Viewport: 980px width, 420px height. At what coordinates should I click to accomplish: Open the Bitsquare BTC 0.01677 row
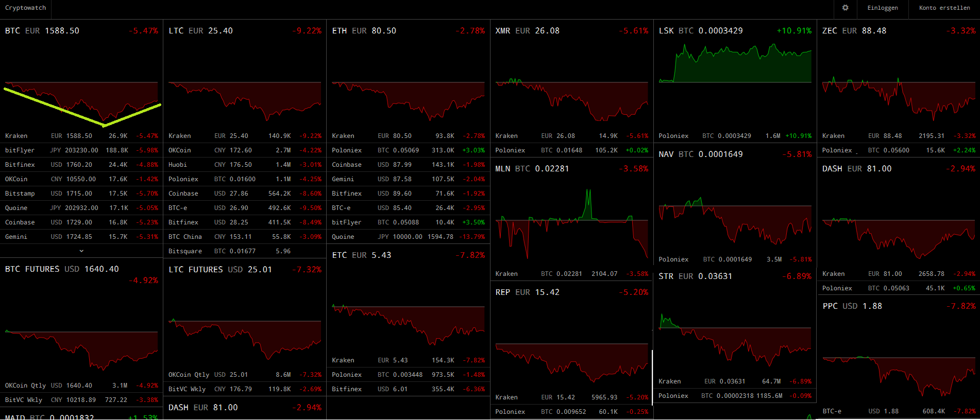(245, 251)
